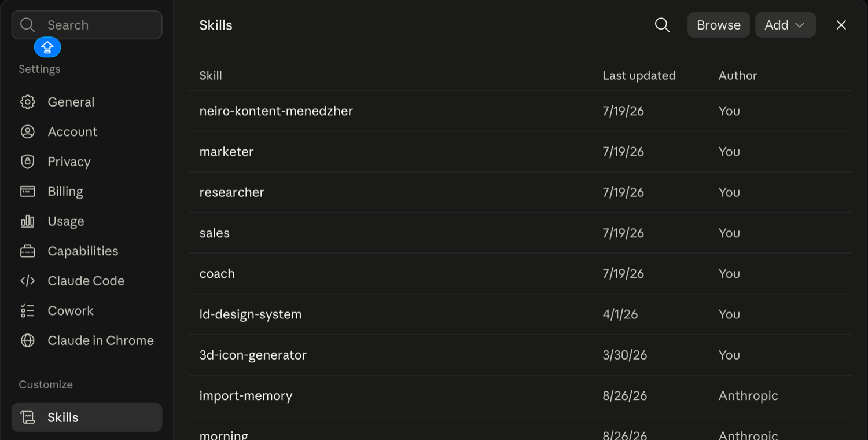Click the Cowork checklist icon
868x440 pixels.
28,310
